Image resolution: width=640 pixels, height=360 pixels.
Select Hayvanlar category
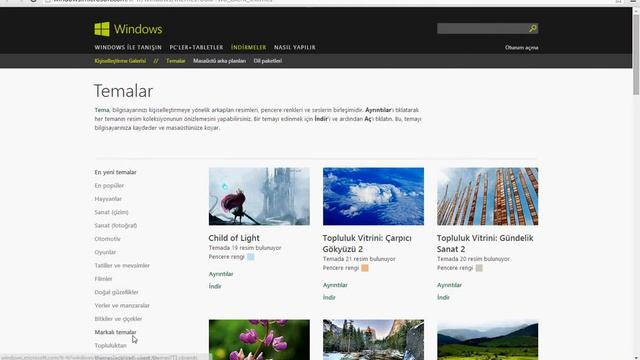click(108, 199)
